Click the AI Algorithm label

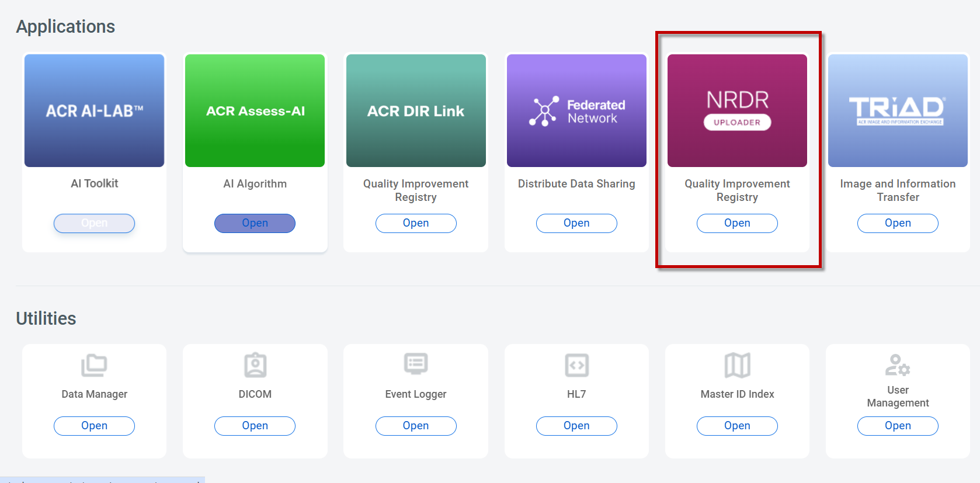pos(255,183)
